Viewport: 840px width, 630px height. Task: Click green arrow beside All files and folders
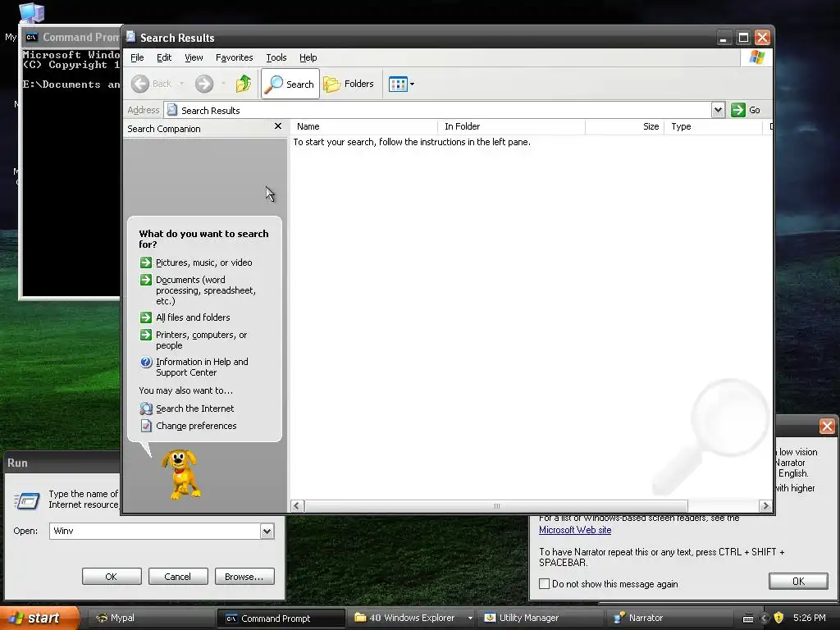click(146, 317)
